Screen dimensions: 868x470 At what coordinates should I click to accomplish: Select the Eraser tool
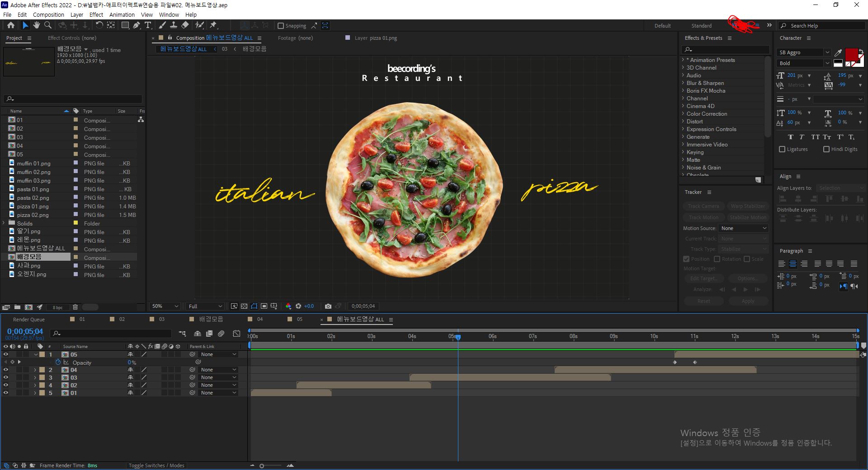[185, 25]
